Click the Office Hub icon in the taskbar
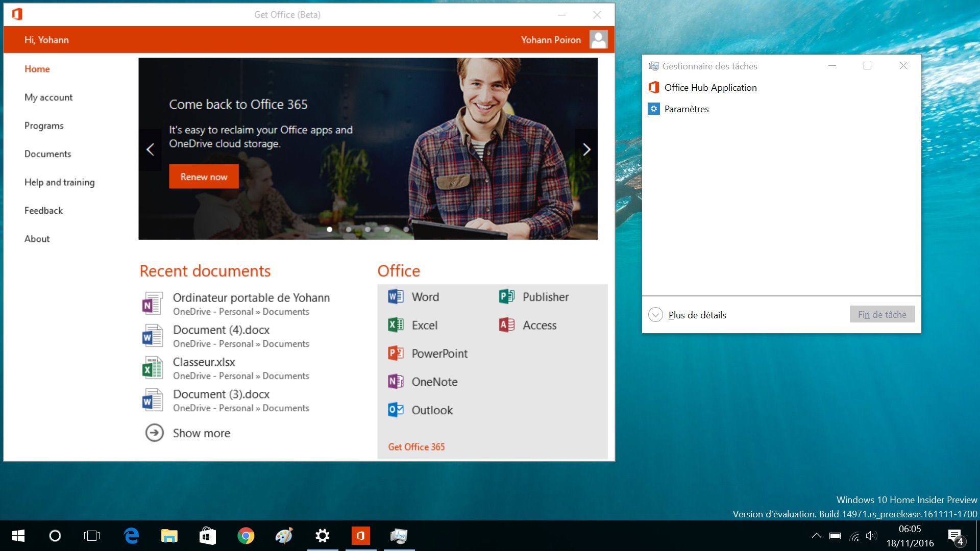 [360, 536]
